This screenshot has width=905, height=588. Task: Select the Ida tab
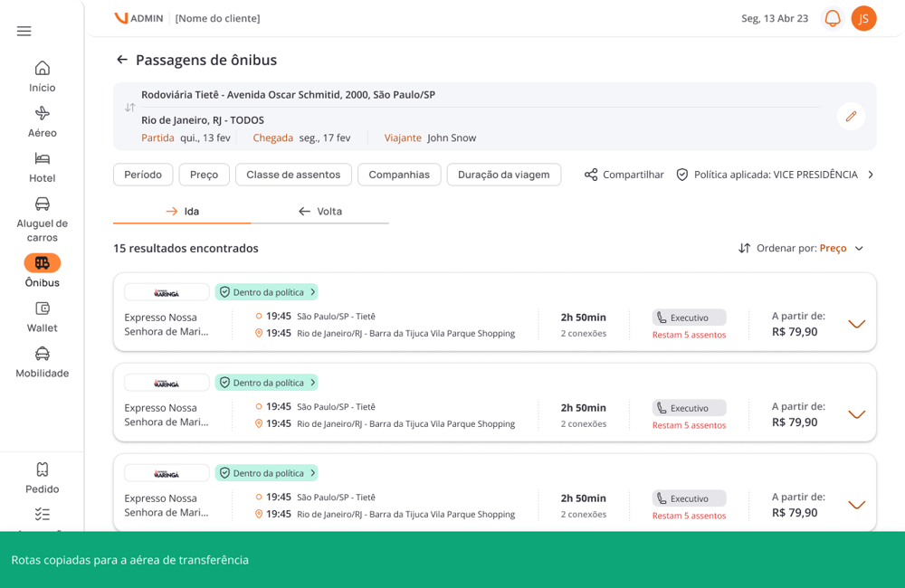click(x=182, y=211)
